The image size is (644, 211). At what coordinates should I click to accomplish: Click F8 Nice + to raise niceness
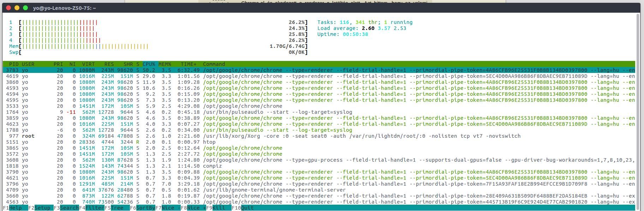tap(193, 208)
